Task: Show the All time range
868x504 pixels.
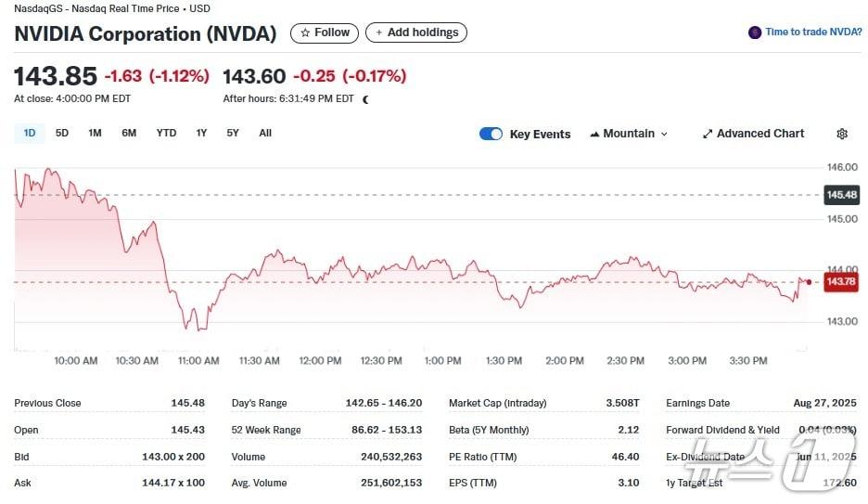Action: coord(265,133)
